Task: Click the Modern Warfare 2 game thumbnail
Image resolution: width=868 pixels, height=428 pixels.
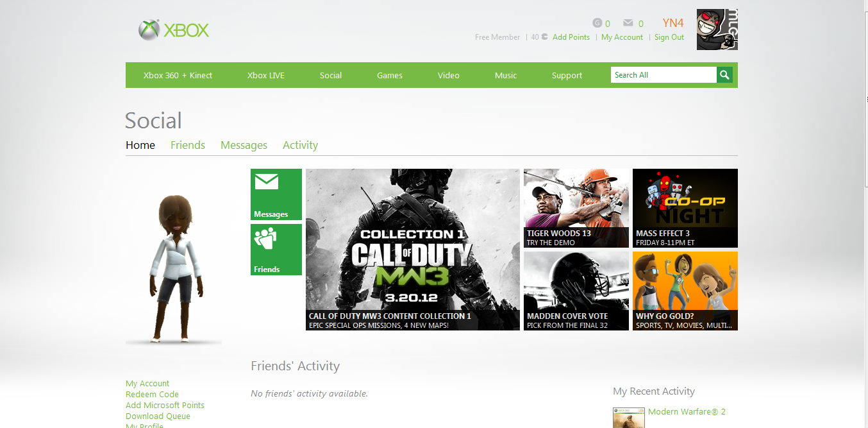Action: coord(629,417)
